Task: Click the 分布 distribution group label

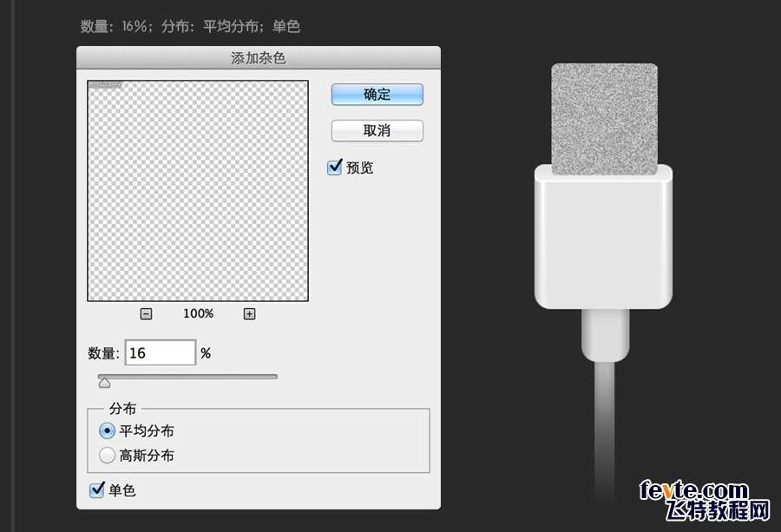Action: [122, 409]
